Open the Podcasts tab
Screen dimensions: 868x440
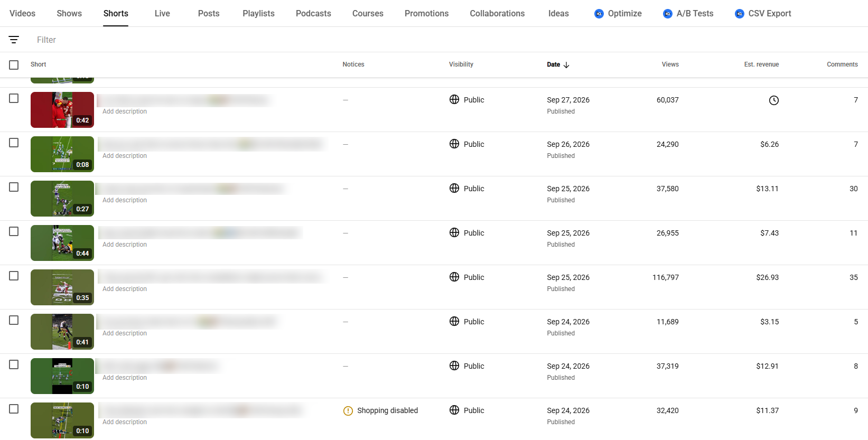[313, 14]
